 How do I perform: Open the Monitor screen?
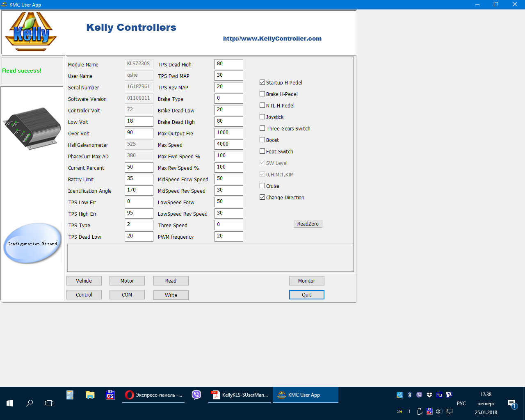307,281
